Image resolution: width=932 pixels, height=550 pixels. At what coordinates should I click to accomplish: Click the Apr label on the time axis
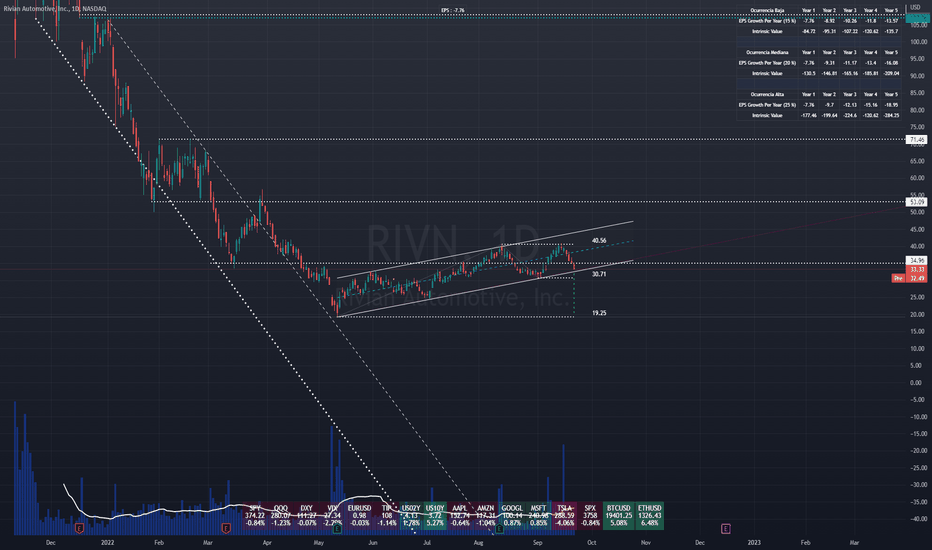267,542
